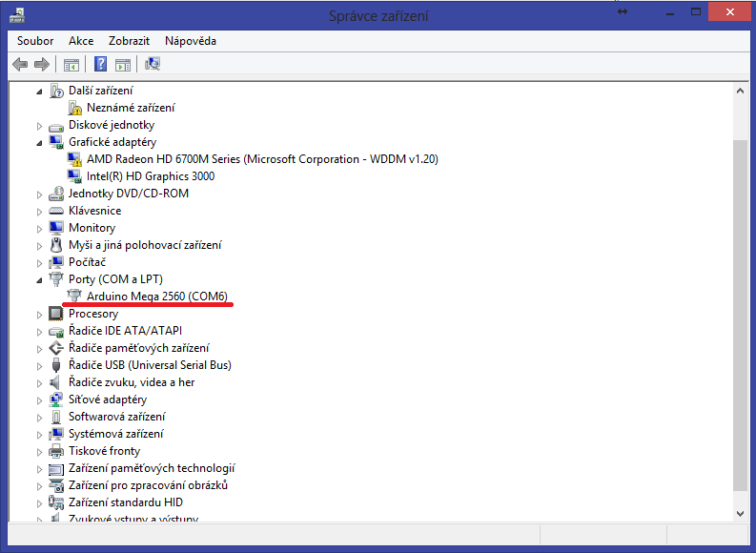Select Arduino Mega 2560 (COM6) entry
The width and height of the screenshot is (756, 553).
(x=157, y=296)
